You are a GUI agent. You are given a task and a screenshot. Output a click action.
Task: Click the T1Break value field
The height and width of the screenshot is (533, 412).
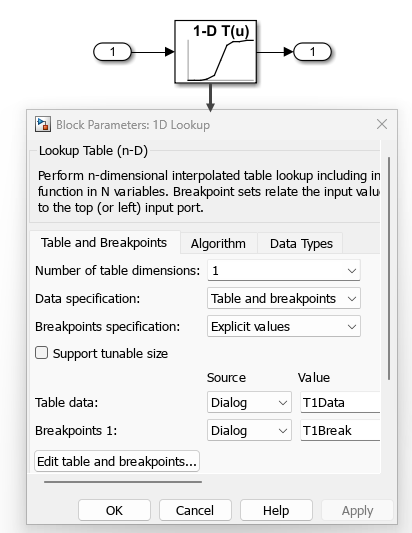[340, 430]
